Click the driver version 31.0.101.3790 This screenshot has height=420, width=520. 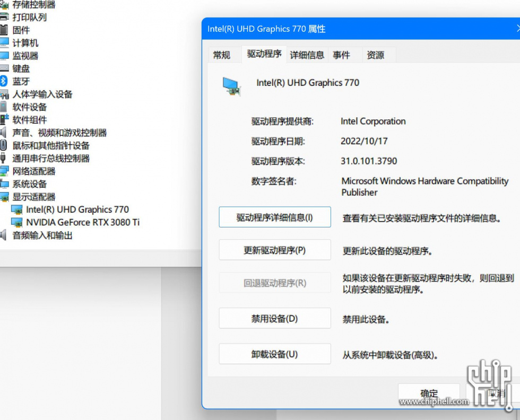pos(369,161)
